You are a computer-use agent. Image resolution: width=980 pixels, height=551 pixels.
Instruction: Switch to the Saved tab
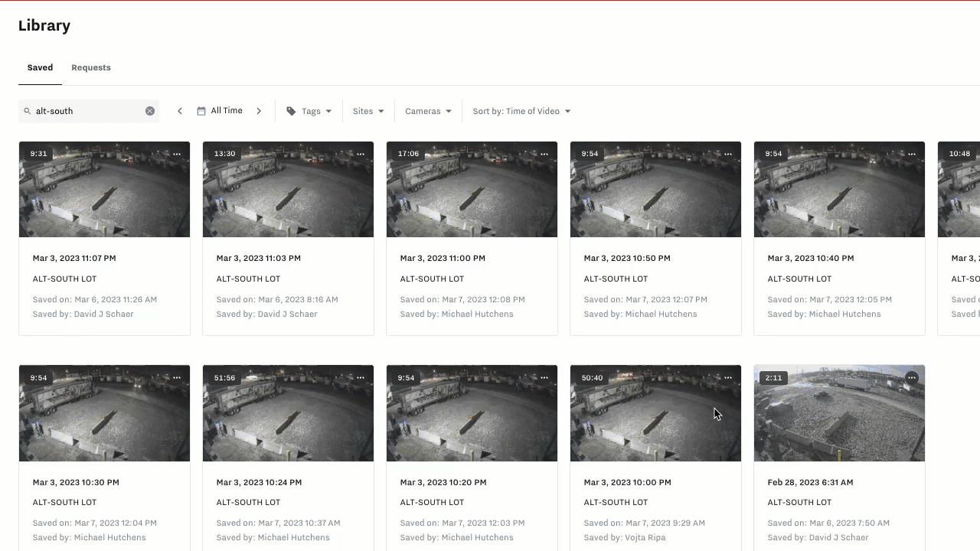pos(40,67)
